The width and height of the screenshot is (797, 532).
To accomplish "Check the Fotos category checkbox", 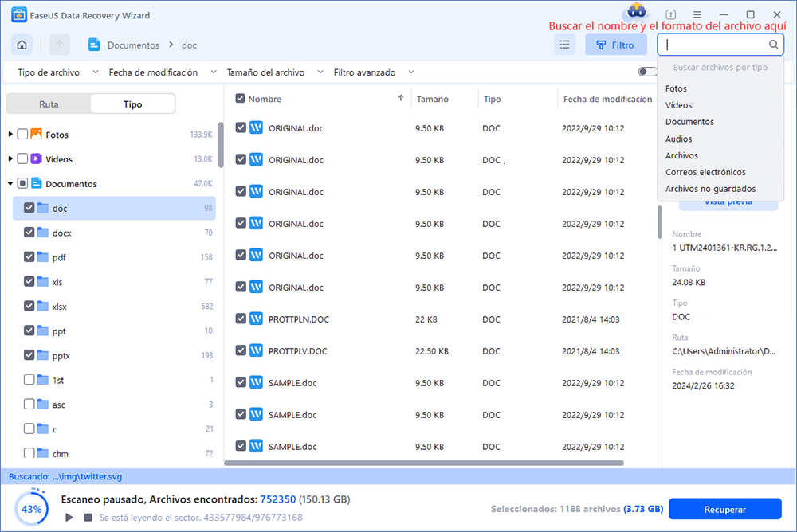I will pos(22,134).
